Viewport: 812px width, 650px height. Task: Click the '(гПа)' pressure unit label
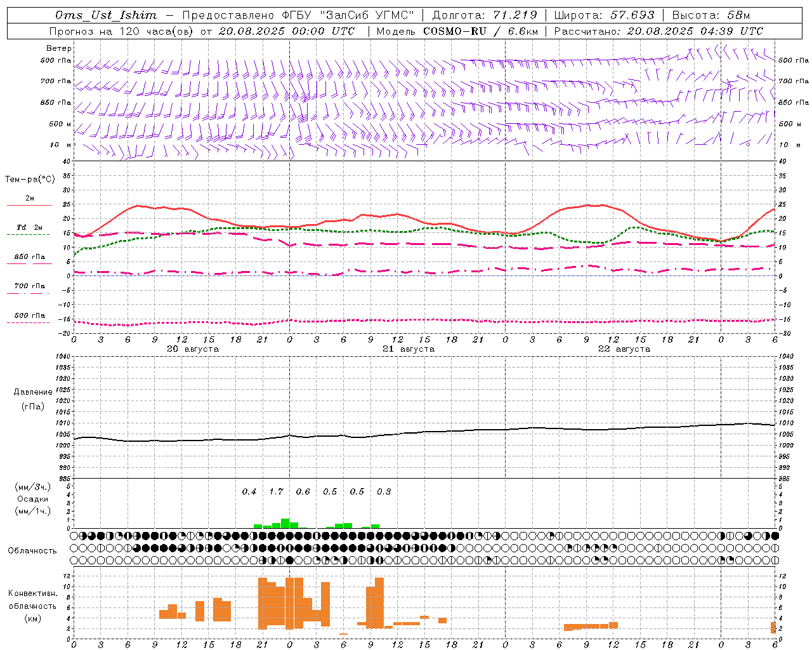coord(33,407)
